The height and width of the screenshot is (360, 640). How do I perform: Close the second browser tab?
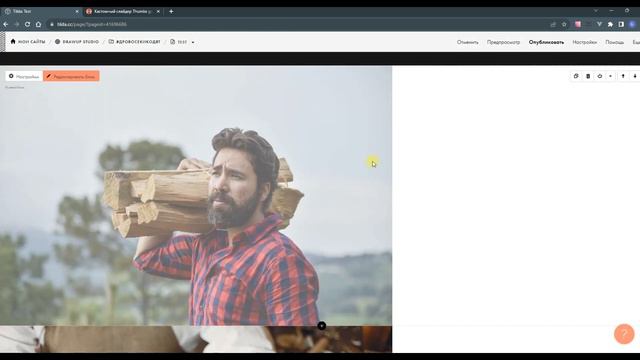[158, 11]
